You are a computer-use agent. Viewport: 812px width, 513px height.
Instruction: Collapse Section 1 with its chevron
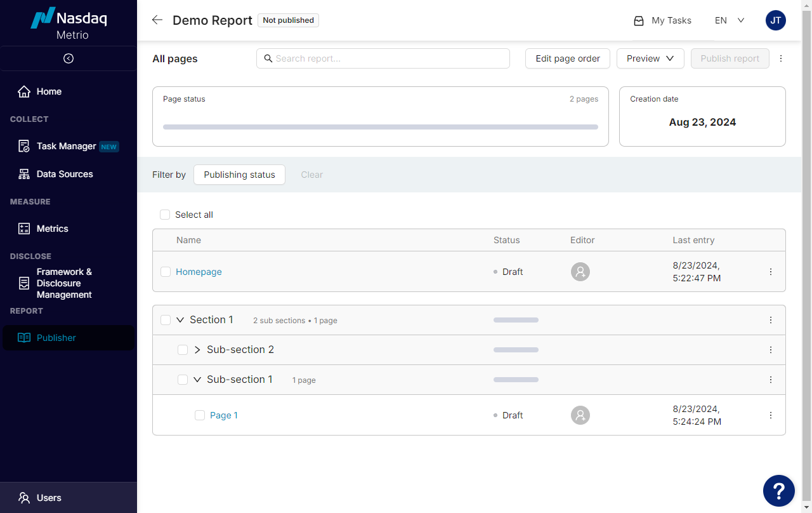(180, 320)
